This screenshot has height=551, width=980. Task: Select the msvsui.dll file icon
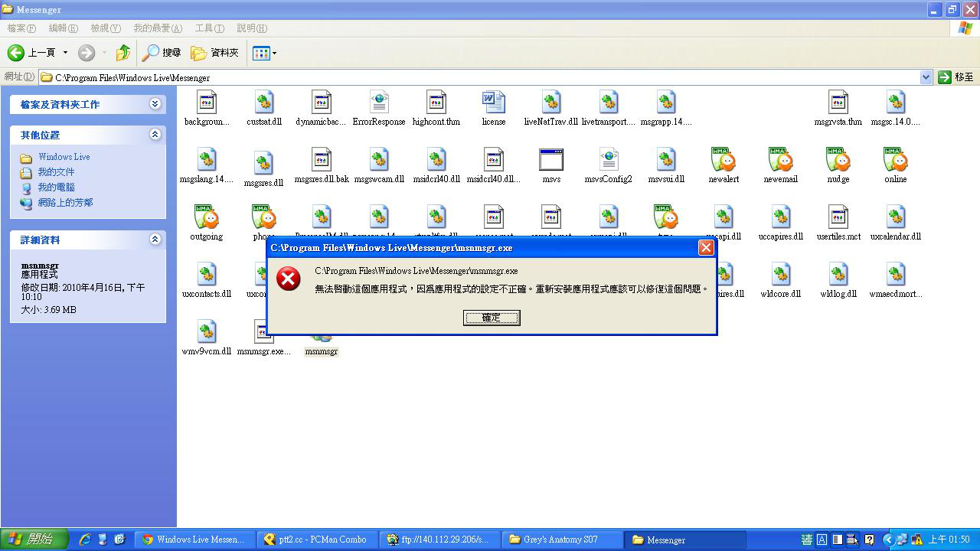(666, 159)
